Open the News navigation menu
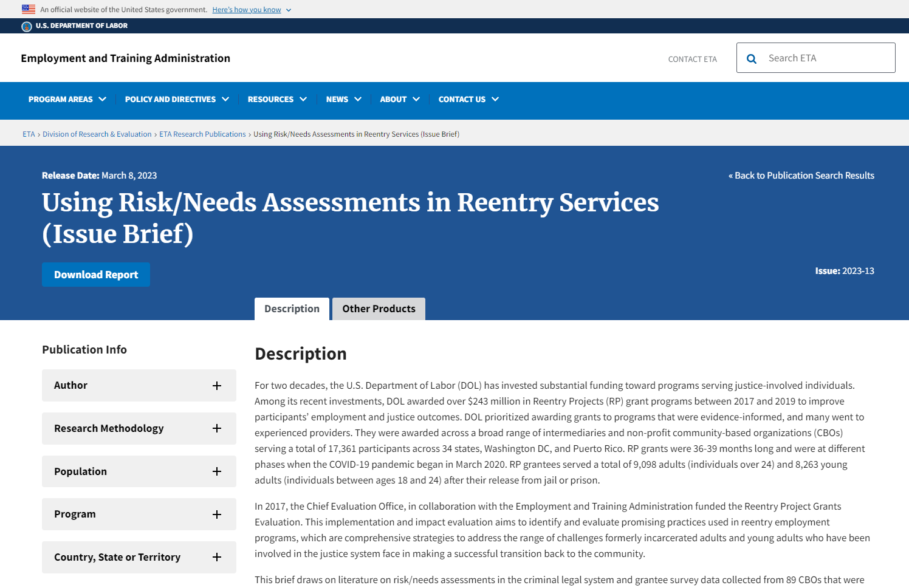The image size is (909, 588). point(343,99)
